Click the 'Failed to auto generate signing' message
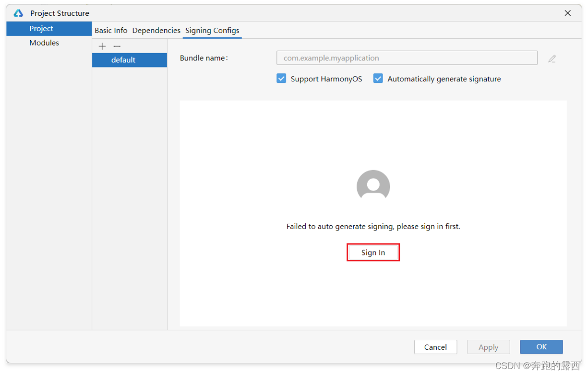Viewport: 588px width, 375px height. 373,227
